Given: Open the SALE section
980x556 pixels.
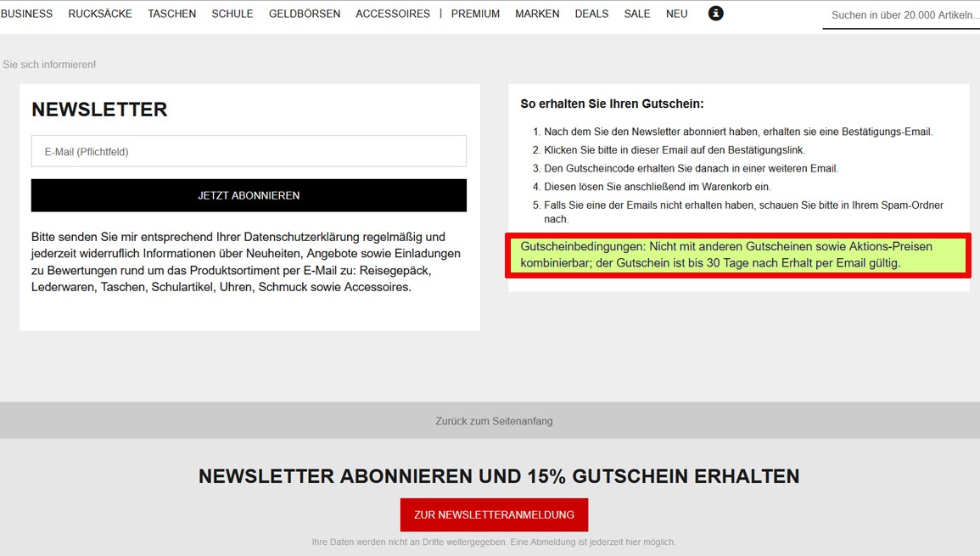Looking at the screenshot, I should [636, 13].
